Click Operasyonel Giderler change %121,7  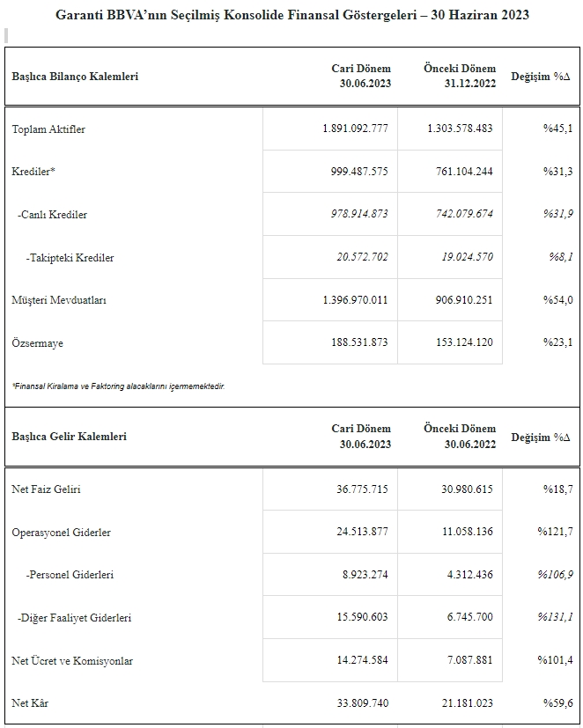pos(555,532)
